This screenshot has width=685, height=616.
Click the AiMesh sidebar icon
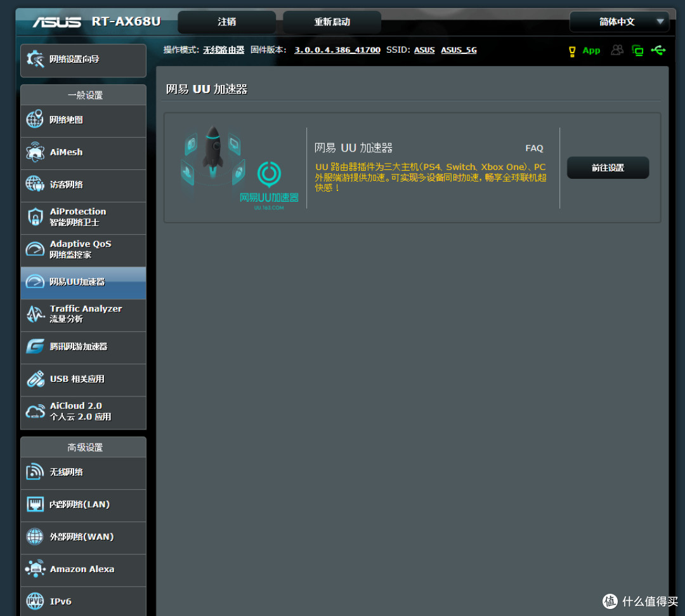click(35, 152)
